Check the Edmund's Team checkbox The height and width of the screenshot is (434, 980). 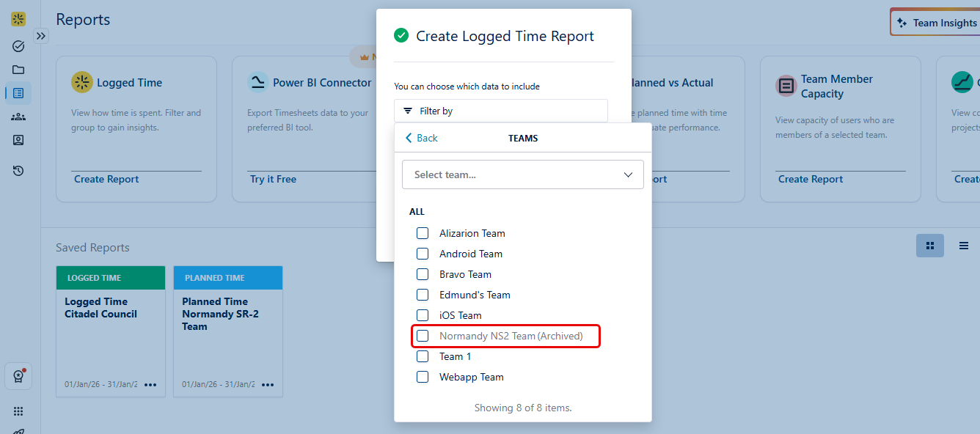pos(423,295)
